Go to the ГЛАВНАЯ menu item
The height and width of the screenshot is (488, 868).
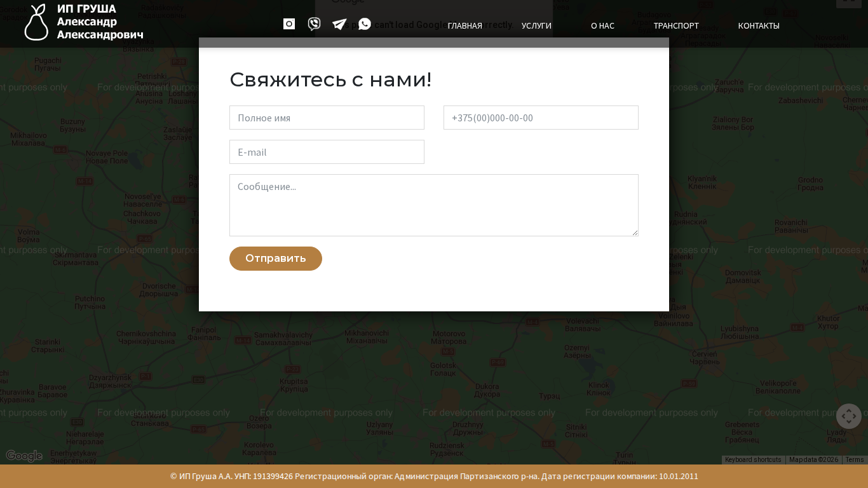(x=465, y=26)
